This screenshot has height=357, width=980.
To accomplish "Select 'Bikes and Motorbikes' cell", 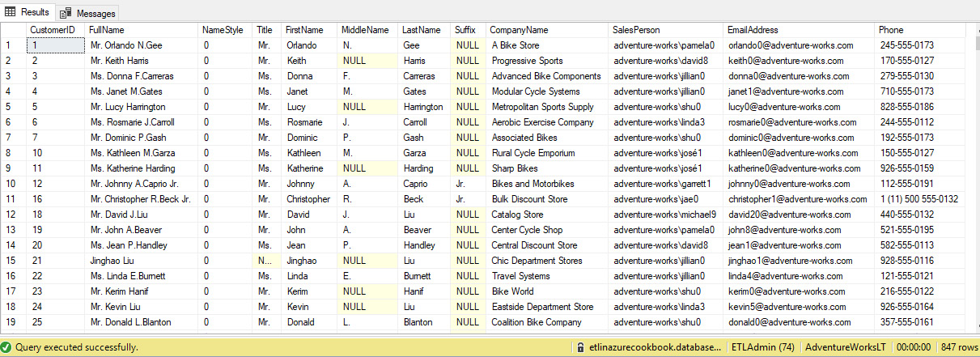I will click(x=547, y=184).
